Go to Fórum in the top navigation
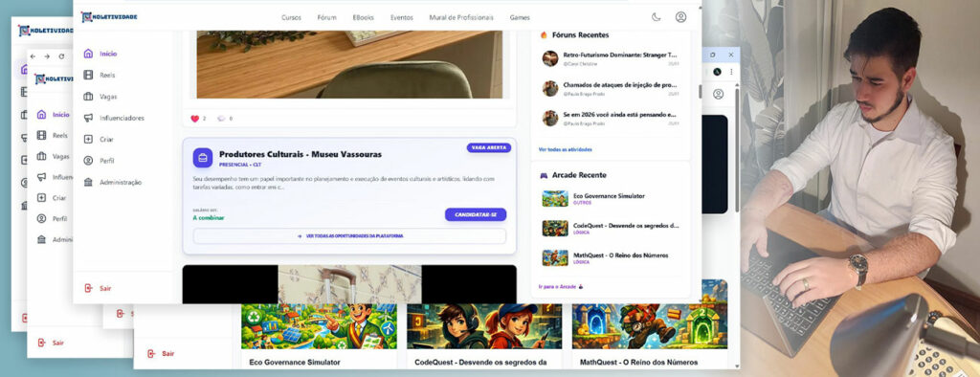The image size is (980, 377). click(x=327, y=17)
